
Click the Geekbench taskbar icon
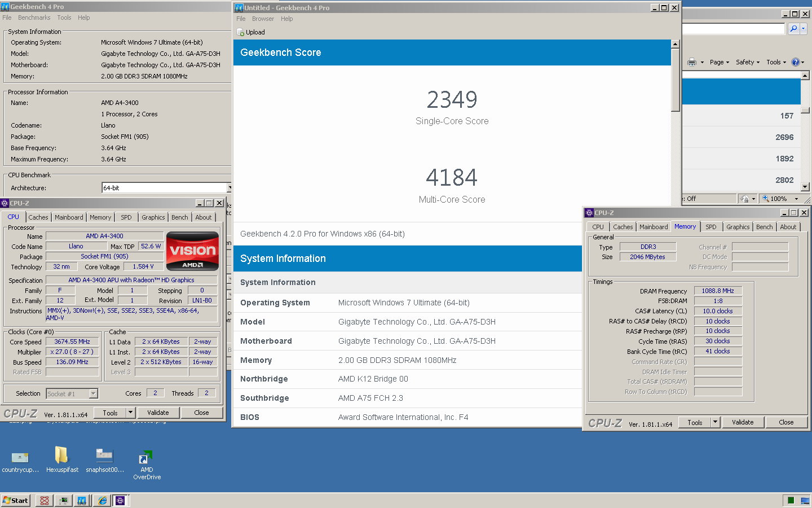coord(82,501)
